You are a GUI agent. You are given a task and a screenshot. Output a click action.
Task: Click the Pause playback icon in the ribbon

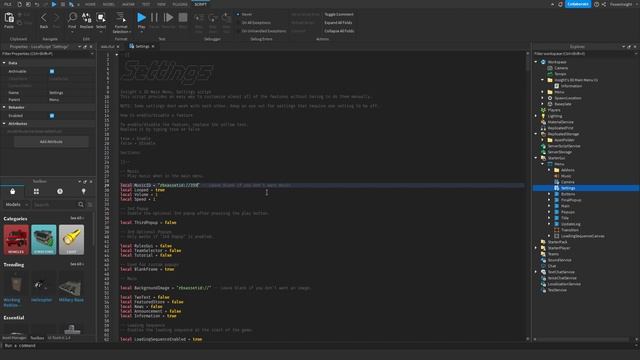click(154, 18)
